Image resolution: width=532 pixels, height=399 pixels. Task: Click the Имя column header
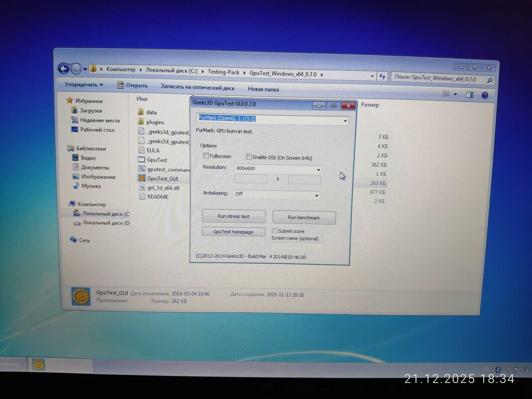point(142,99)
